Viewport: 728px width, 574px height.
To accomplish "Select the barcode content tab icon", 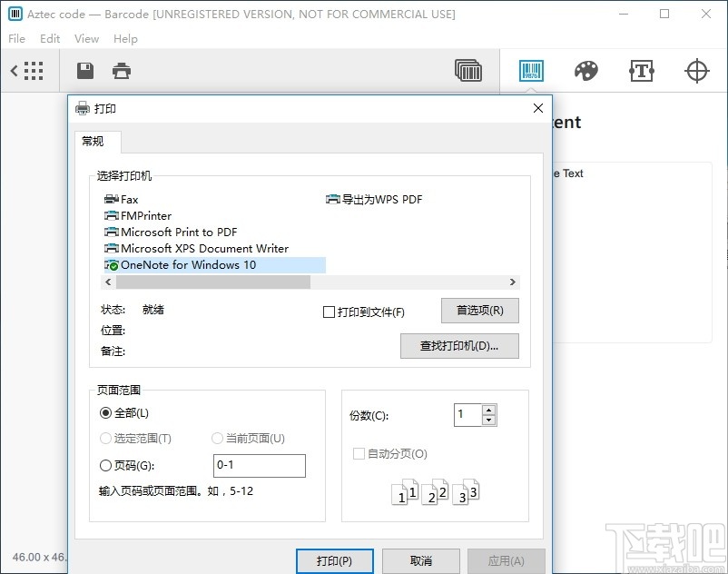I will click(x=531, y=71).
